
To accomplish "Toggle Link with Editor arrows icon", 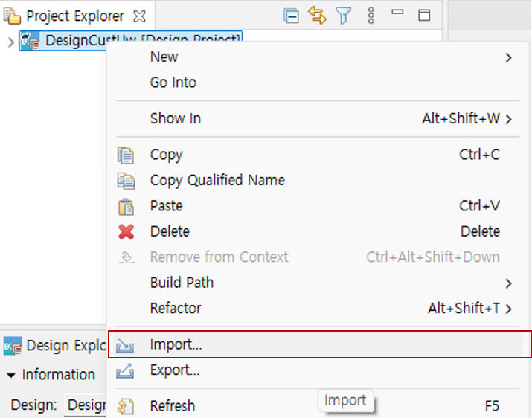I will (x=317, y=16).
